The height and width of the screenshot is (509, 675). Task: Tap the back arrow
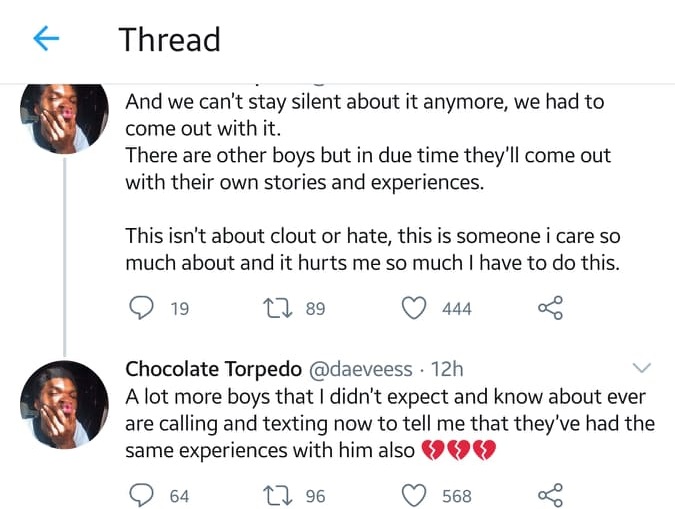pos(46,39)
